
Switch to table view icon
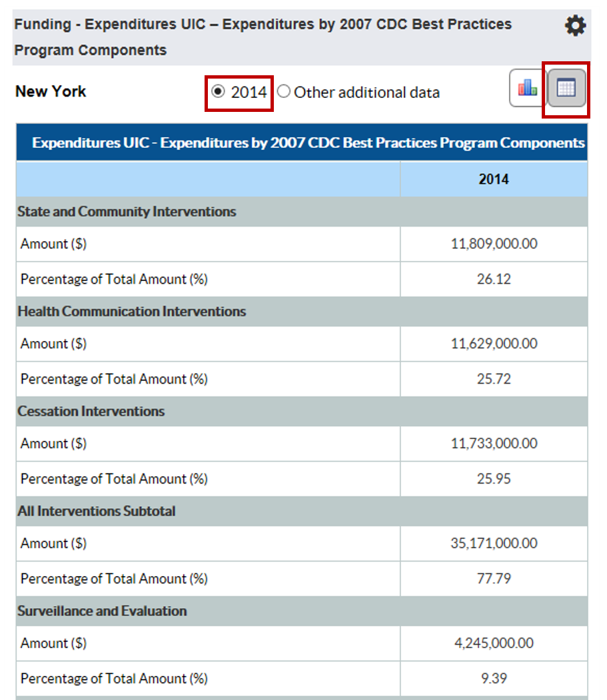pos(566,88)
